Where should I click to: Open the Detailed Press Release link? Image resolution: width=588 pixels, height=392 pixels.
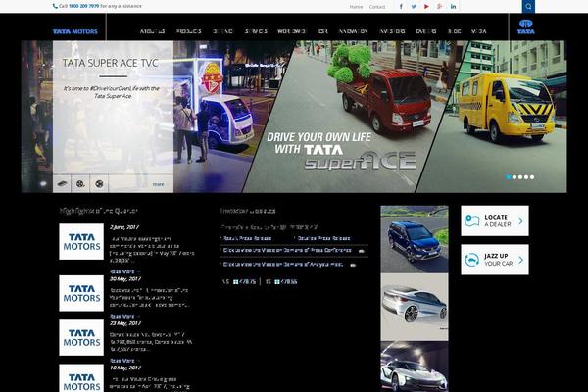(x=323, y=238)
